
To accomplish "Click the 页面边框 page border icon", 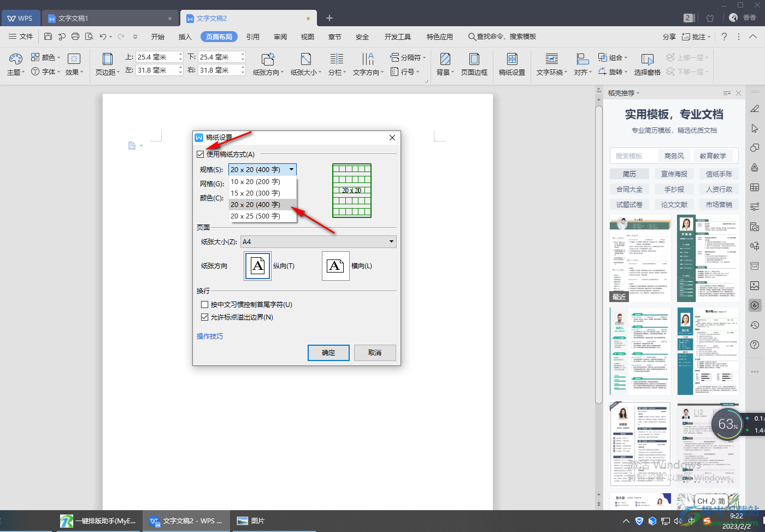I will click(x=474, y=59).
